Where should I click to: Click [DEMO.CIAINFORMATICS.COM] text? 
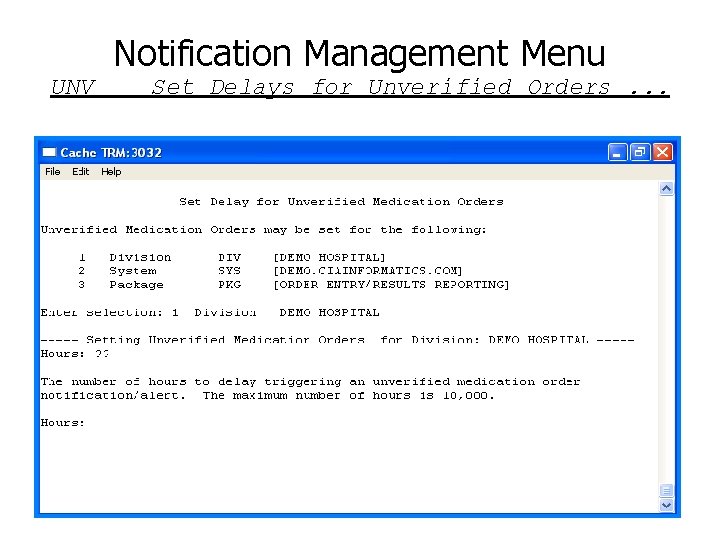(x=368, y=271)
